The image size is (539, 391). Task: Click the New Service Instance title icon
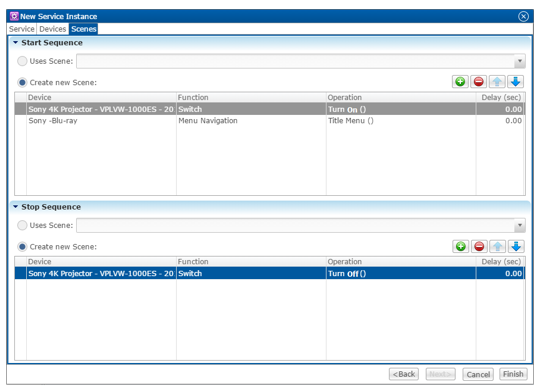click(14, 16)
